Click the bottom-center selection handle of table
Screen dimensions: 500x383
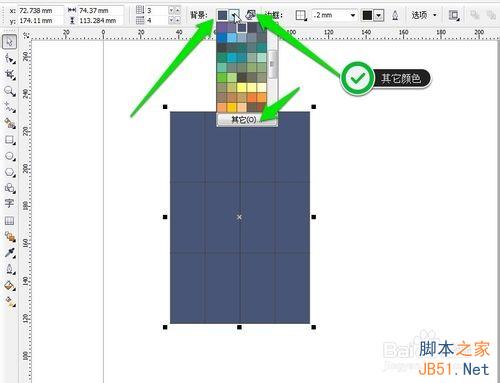point(239,327)
